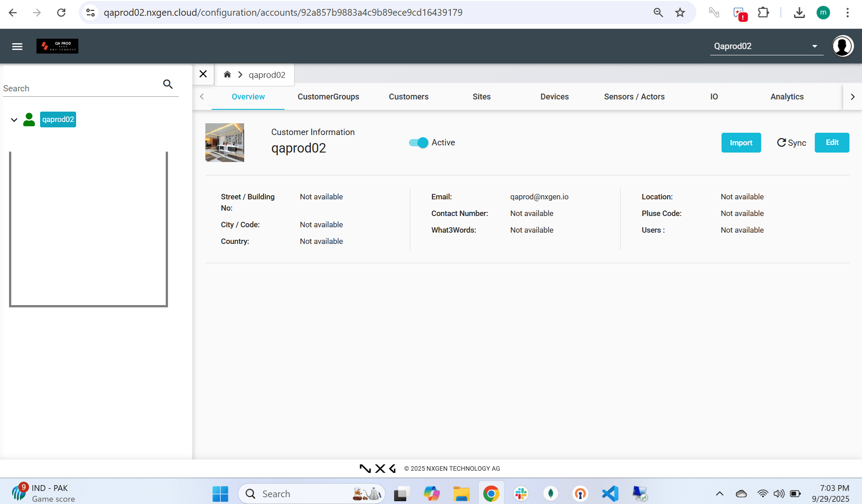Image resolution: width=862 pixels, height=504 pixels.
Task: Click the Import button
Action: click(x=741, y=143)
